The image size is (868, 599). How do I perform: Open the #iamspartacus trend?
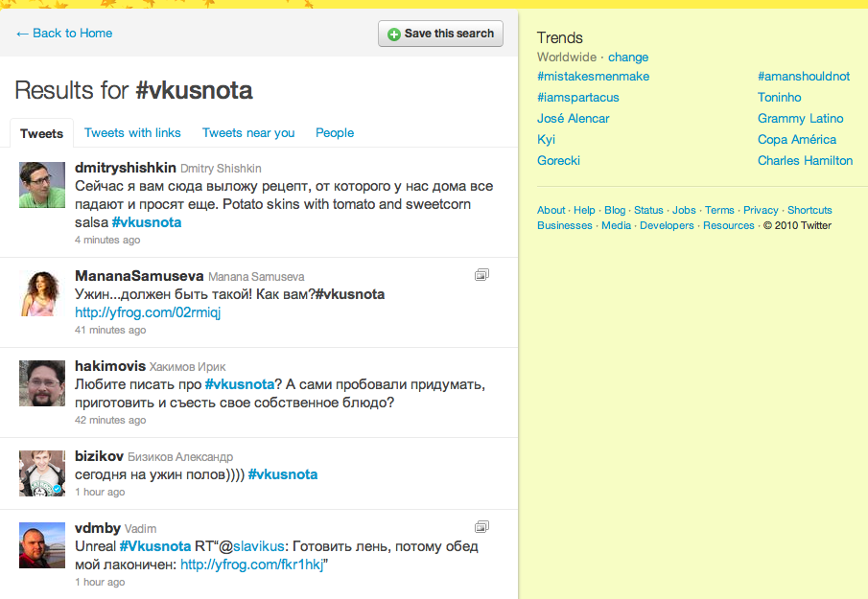tap(578, 98)
